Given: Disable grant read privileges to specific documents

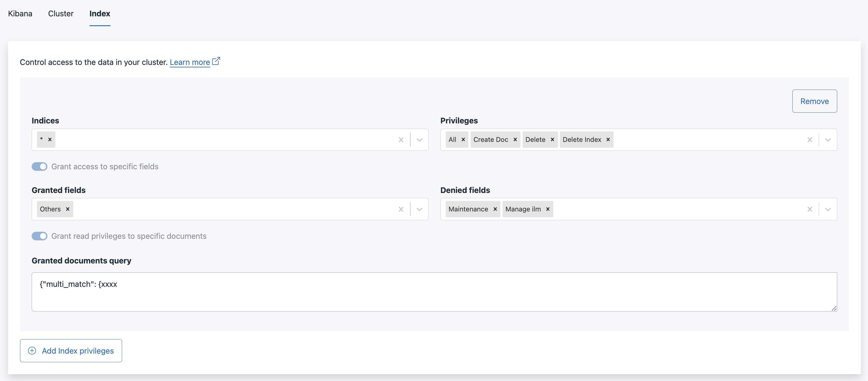Looking at the screenshot, I should (39, 236).
